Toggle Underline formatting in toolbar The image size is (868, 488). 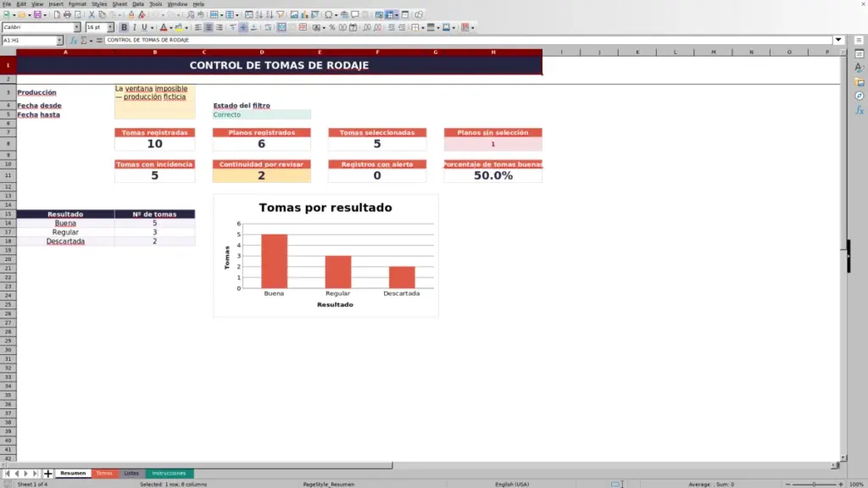pyautogui.click(x=144, y=27)
